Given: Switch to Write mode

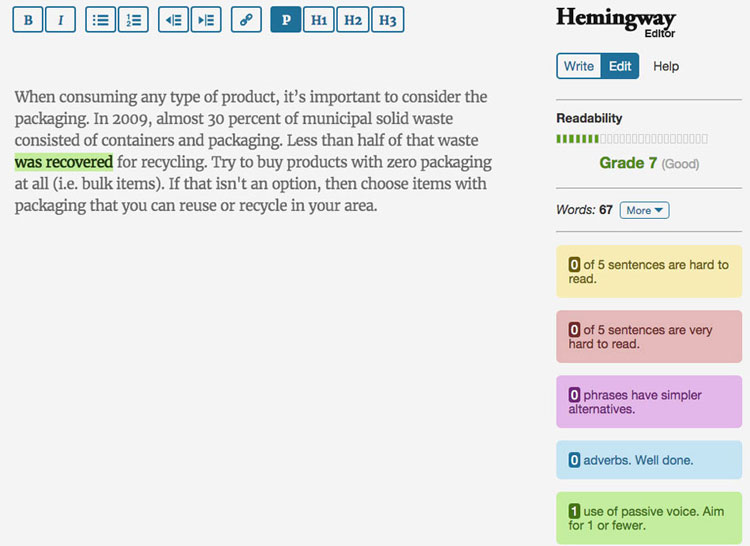Looking at the screenshot, I should [579, 66].
